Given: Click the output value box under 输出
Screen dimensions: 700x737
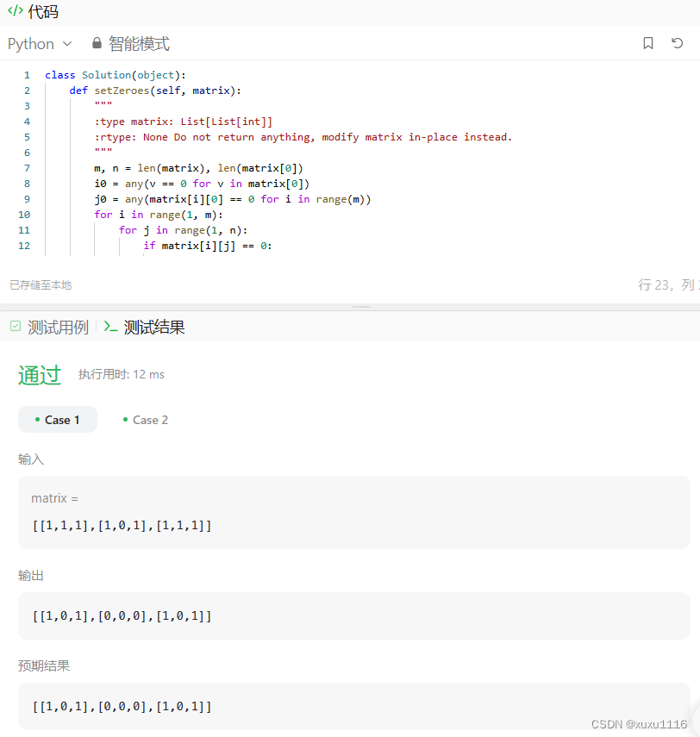Looking at the screenshot, I should 354,615.
